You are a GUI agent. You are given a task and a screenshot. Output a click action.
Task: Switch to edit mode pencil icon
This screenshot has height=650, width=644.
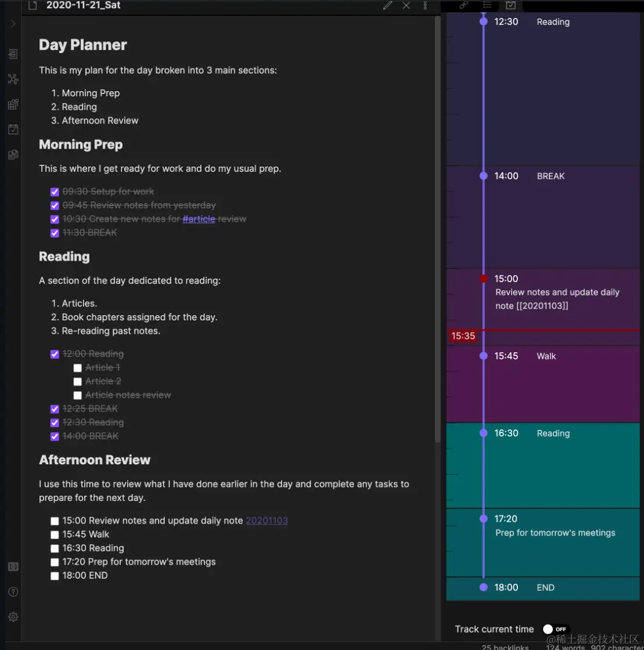[387, 5]
